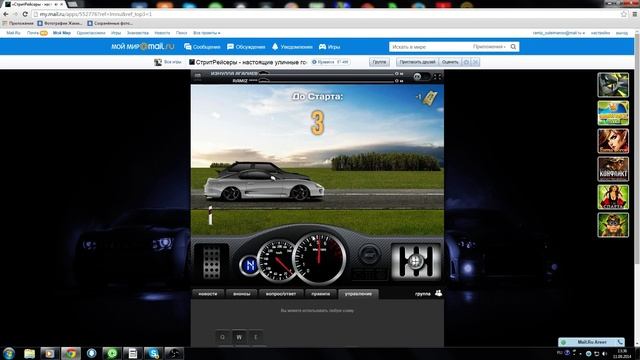Bookmark the page with the star icon
This screenshot has width=640, height=360.
pyautogui.click(x=624, y=14)
